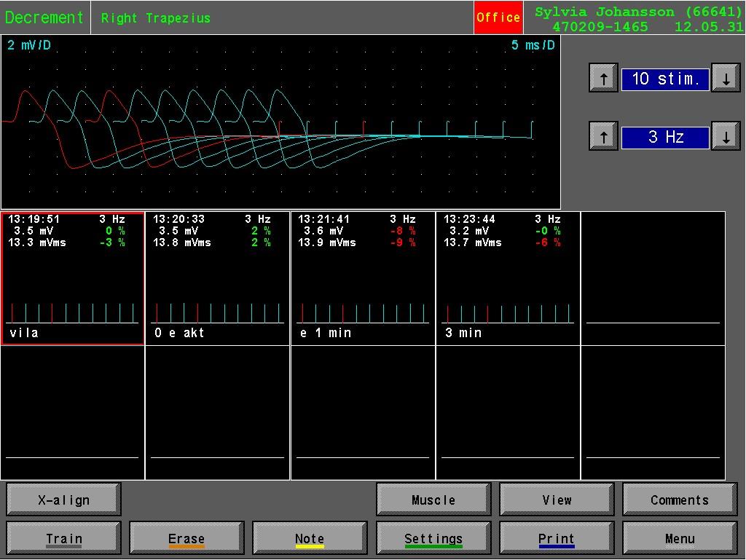Click the '13.7 mVms' area value

click(472, 242)
